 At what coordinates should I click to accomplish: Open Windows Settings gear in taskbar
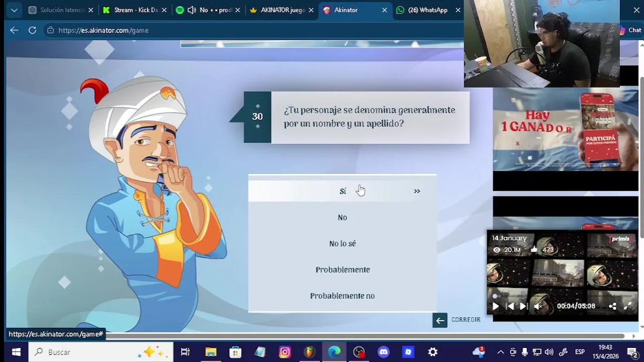[433, 352]
